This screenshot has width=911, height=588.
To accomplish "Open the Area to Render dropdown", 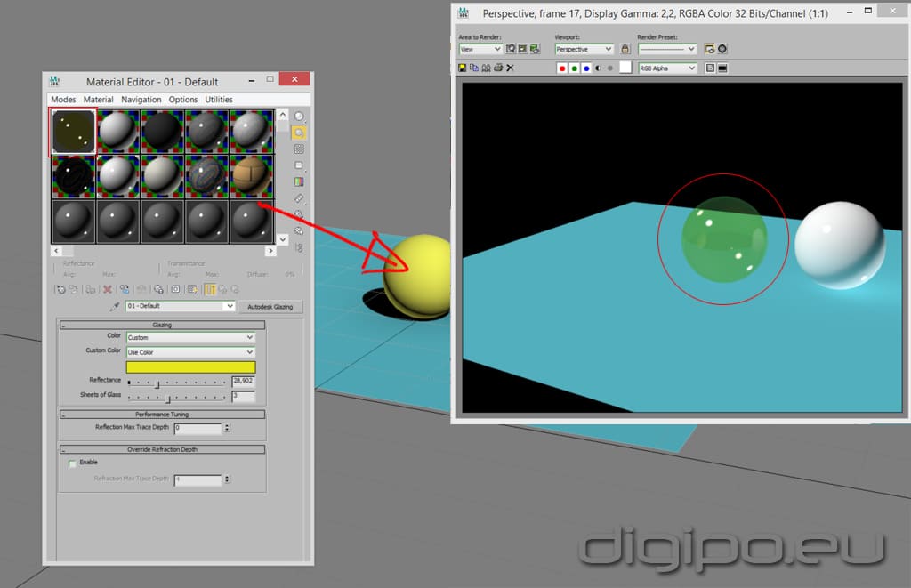I will click(480, 49).
